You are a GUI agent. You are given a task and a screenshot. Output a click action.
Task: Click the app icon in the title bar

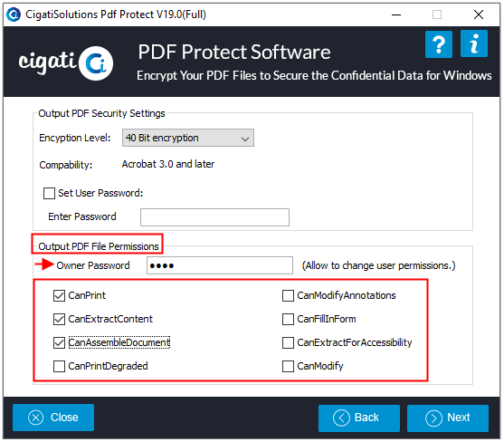14,14
